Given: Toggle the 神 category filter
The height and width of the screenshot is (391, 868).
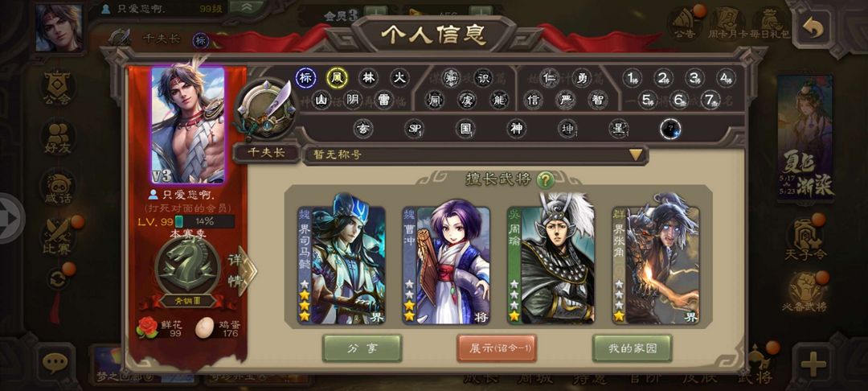Looking at the screenshot, I should [517, 129].
